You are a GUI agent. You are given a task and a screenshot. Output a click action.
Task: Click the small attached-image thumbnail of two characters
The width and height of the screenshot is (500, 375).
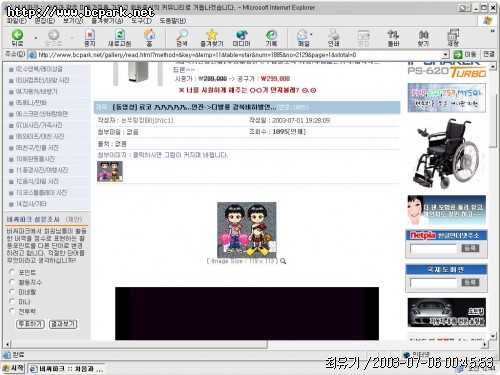coord(110,171)
